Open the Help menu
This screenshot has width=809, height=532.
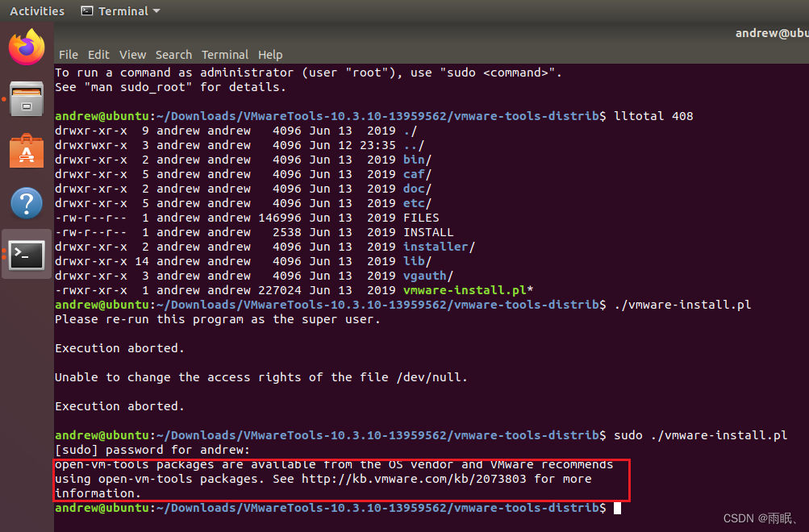[x=270, y=55]
